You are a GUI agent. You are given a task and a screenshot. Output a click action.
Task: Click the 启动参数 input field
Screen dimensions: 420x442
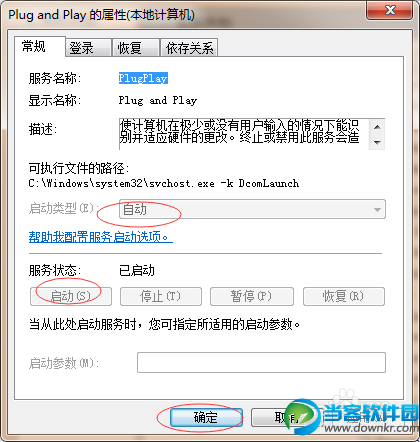261,362
